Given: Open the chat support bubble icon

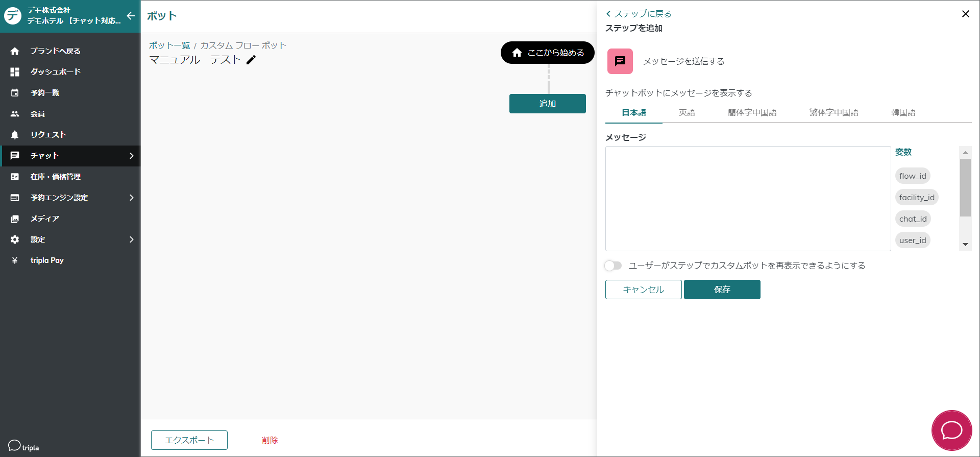Looking at the screenshot, I should [x=951, y=430].
